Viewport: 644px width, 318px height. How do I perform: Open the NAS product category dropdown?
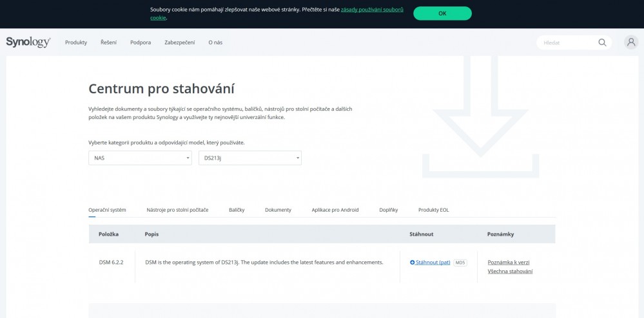click(x=140, y=158)
